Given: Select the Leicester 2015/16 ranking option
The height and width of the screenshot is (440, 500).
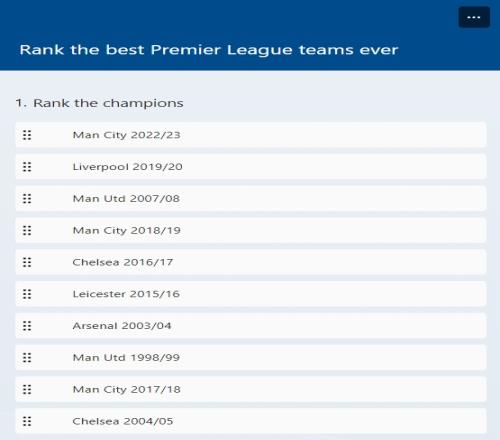Looking at the screenshot, I should (251, 294).
